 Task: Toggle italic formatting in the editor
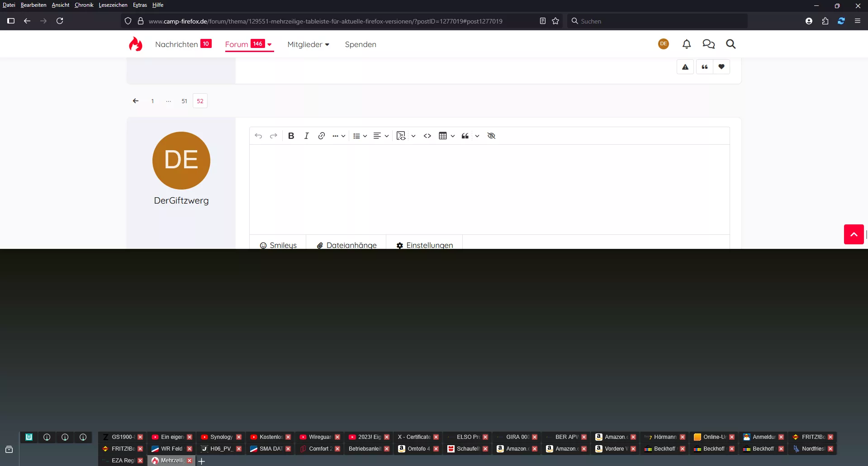pyautogui.click(x=306, y=136)
